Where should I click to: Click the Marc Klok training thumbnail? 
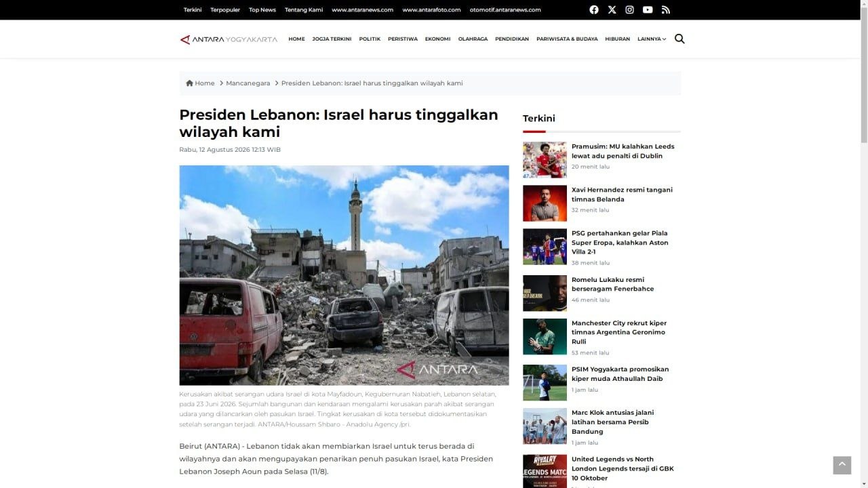545,426
